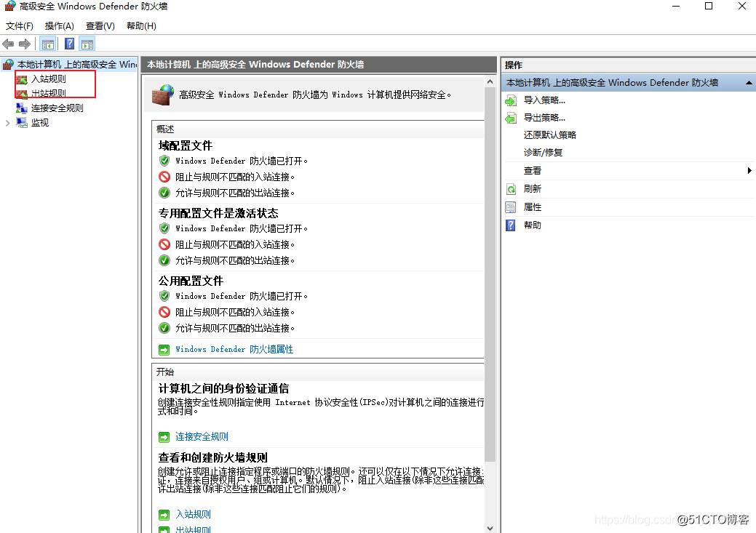Click center pane scrollbar up arrow
This screenshot has height=533, width=756.
point(490,82)
